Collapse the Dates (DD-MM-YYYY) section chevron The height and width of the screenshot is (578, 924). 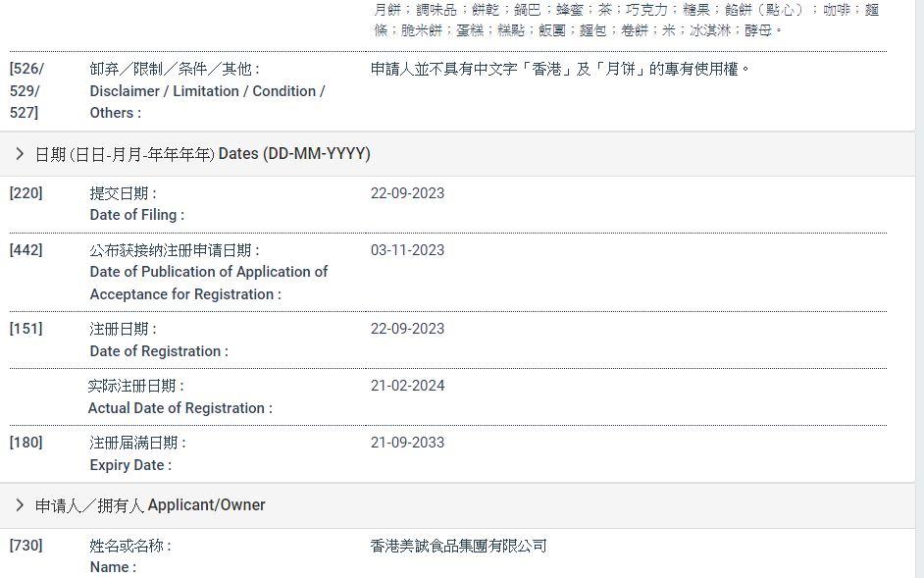point(20,154)
